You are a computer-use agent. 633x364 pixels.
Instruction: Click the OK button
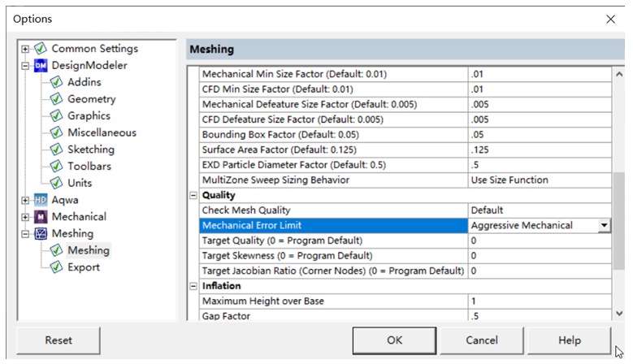pos(394,340)
